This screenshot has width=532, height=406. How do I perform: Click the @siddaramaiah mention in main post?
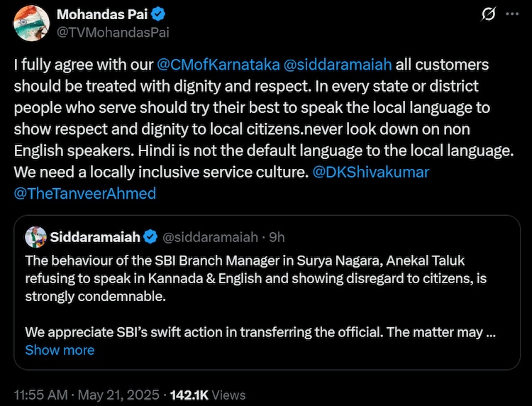click(337, 65)
